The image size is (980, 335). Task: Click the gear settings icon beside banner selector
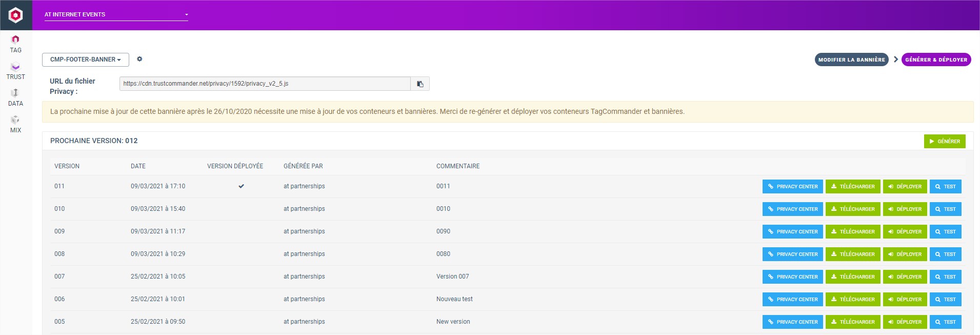point(139,59)
